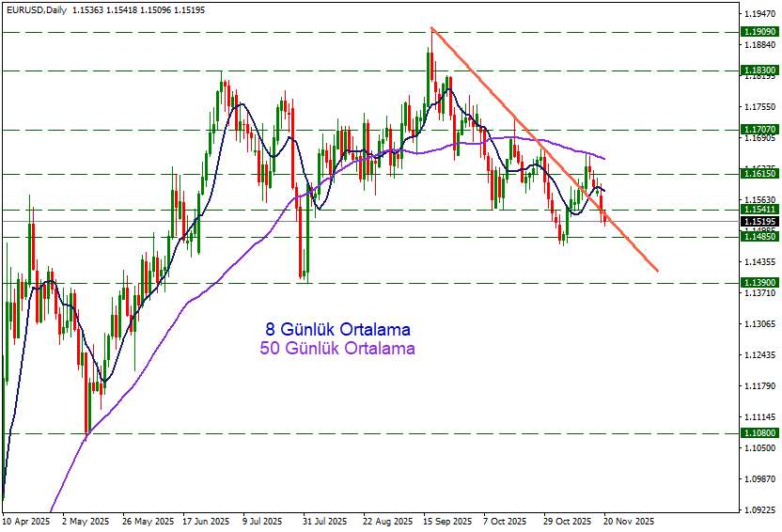Image resolution: width=782 pixels, height=532 pixels.
Task: Click the 26 May 2025 date label
Action: click(149, 521)
